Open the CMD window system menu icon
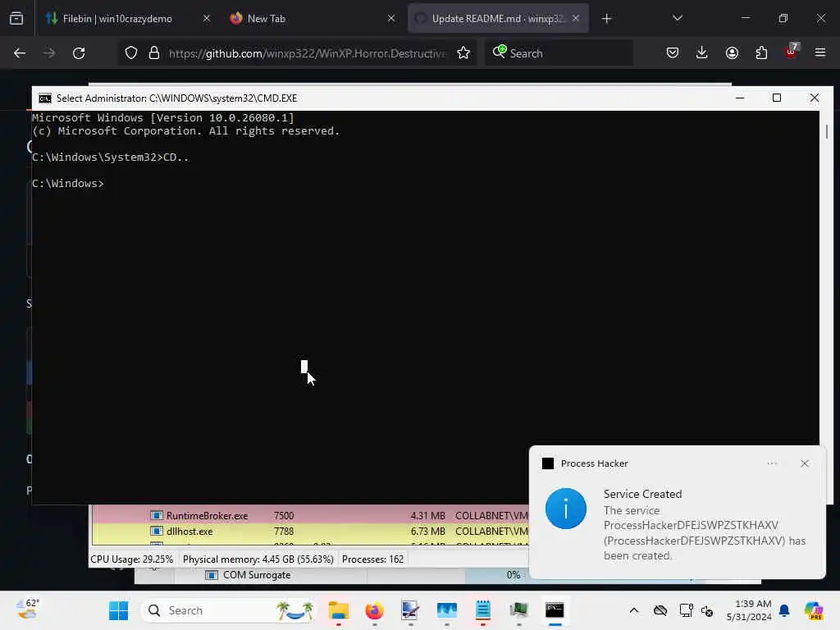 [x=45, y=98]
